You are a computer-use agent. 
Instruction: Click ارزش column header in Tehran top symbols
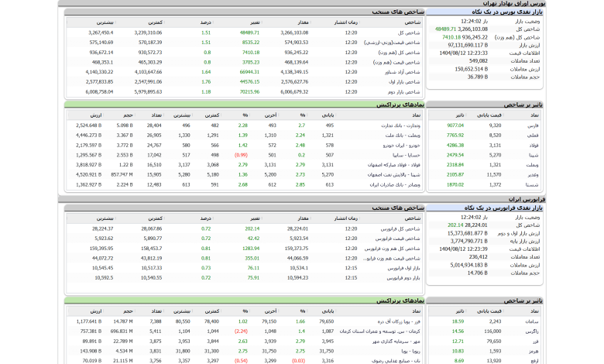[x=87, y=114]
